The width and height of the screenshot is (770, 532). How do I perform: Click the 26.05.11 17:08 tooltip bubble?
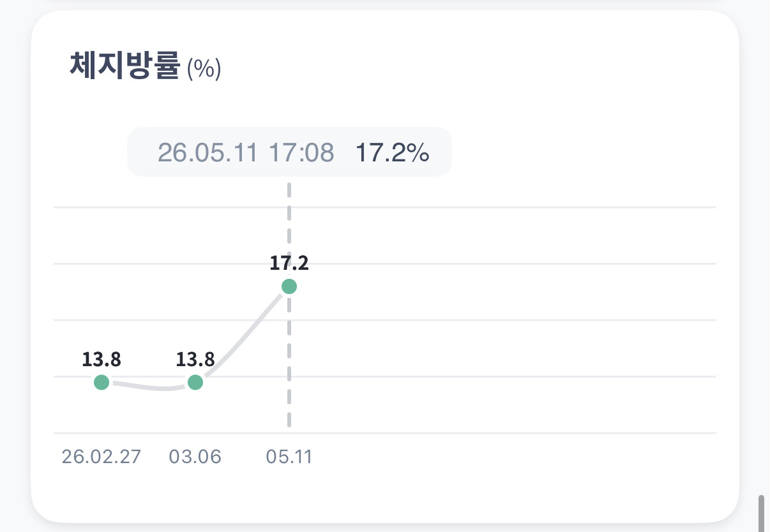(289, 152)
